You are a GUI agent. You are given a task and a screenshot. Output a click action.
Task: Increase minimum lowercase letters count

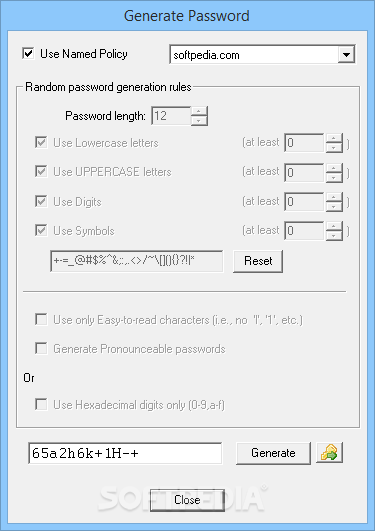click(334, 138)
